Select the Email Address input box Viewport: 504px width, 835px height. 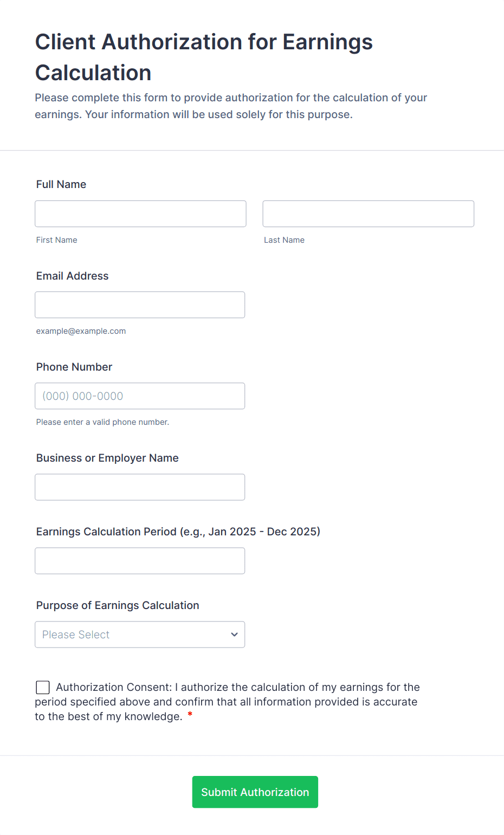[x=140, y=305]
